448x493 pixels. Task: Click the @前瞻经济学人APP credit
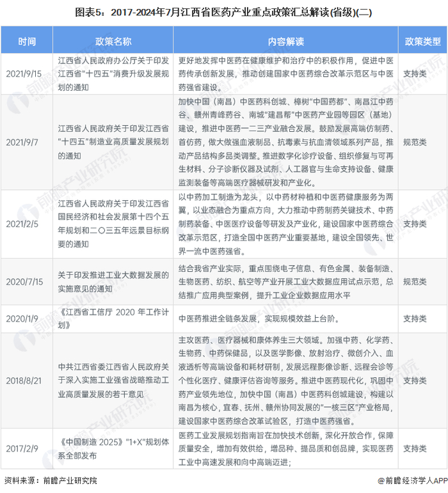[412, 480]
